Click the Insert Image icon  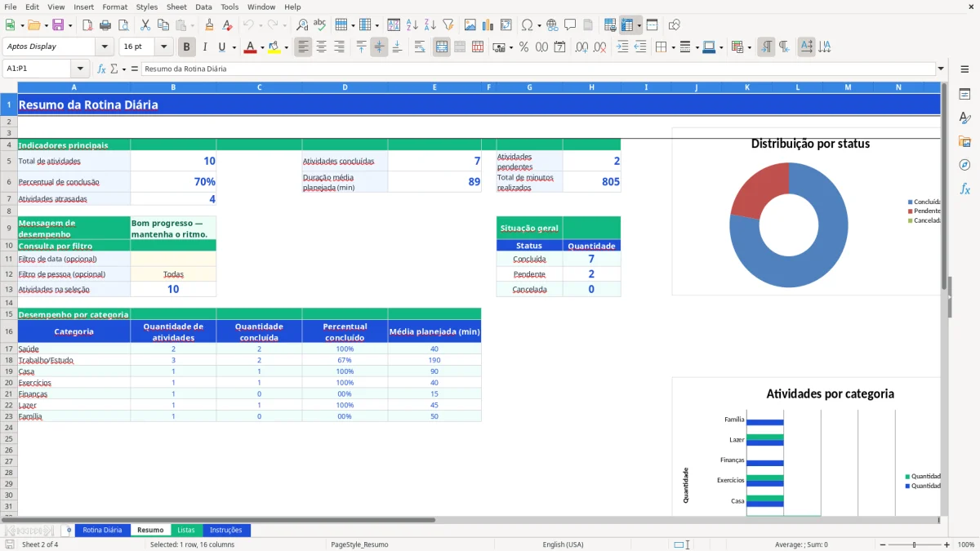coord(470,25)
